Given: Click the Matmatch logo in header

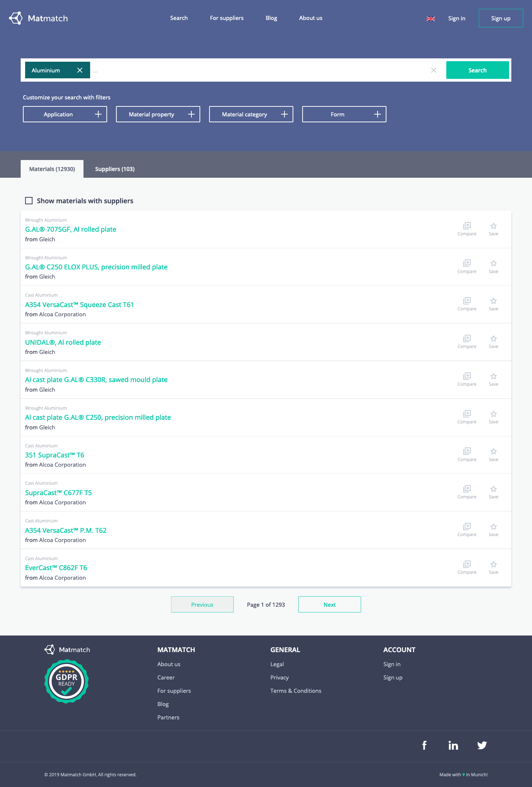Looking at the screenshot, I should pos(38,18).
